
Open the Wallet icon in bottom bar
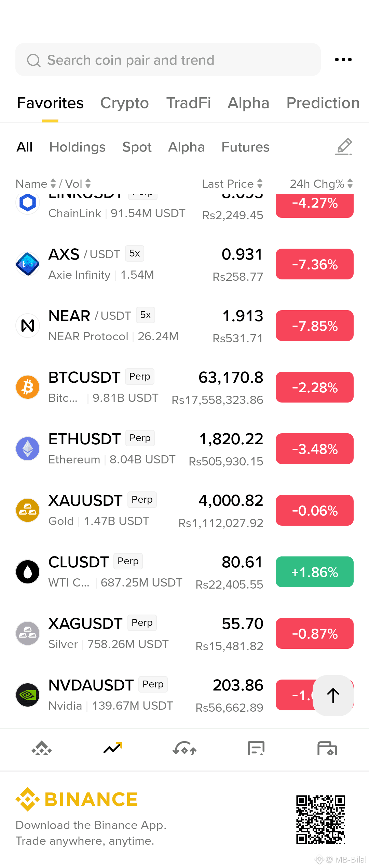point(327,748)
